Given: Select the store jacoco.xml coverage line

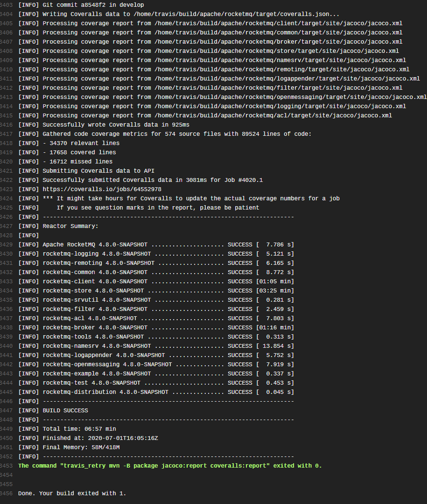Looking at the screenshot, I should (209, 51).
